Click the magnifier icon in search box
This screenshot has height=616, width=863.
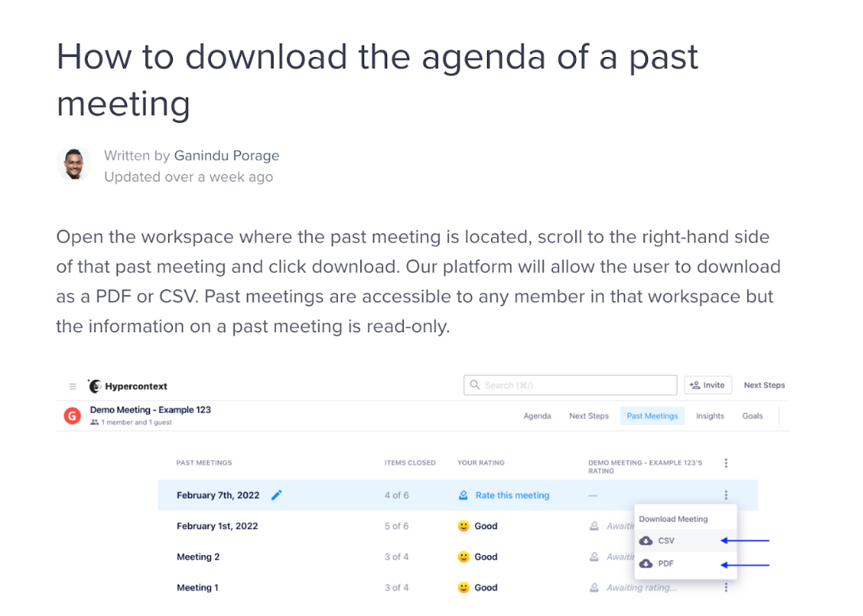click(474, 385)
